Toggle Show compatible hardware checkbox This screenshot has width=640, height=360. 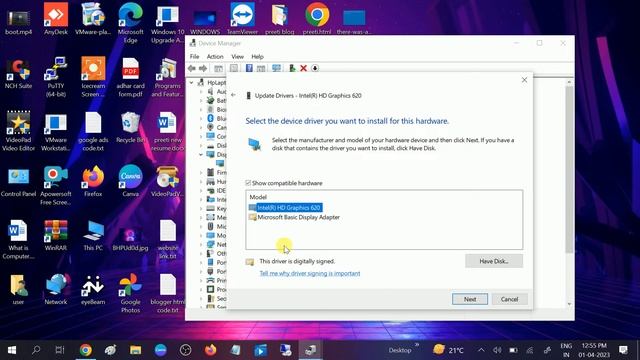click(248, 183)
